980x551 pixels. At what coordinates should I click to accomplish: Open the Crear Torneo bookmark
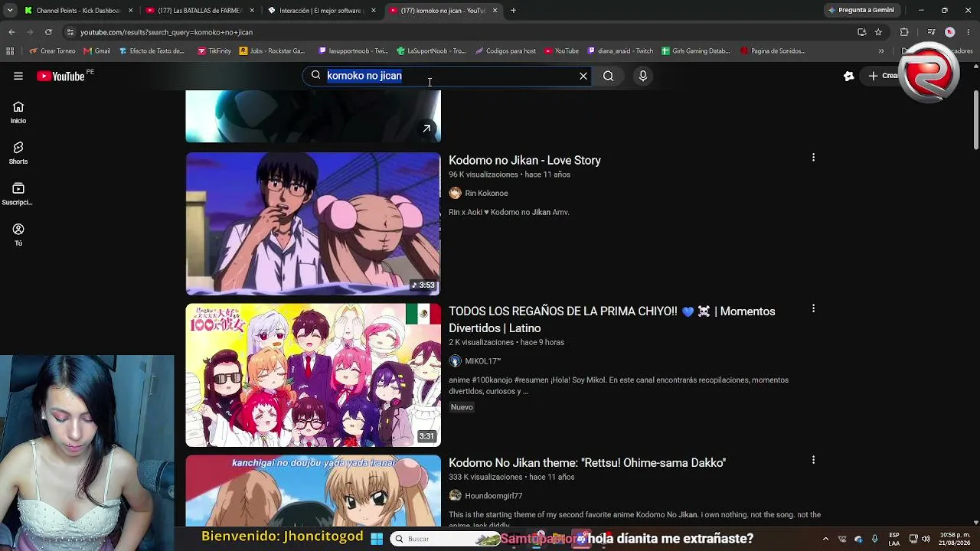coord(52,51)
